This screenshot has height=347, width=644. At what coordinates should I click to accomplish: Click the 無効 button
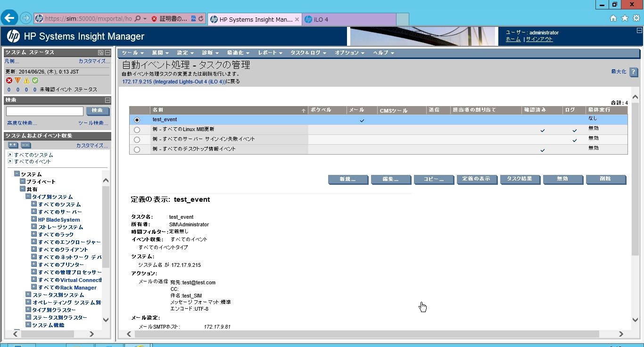tap(562, 179)
